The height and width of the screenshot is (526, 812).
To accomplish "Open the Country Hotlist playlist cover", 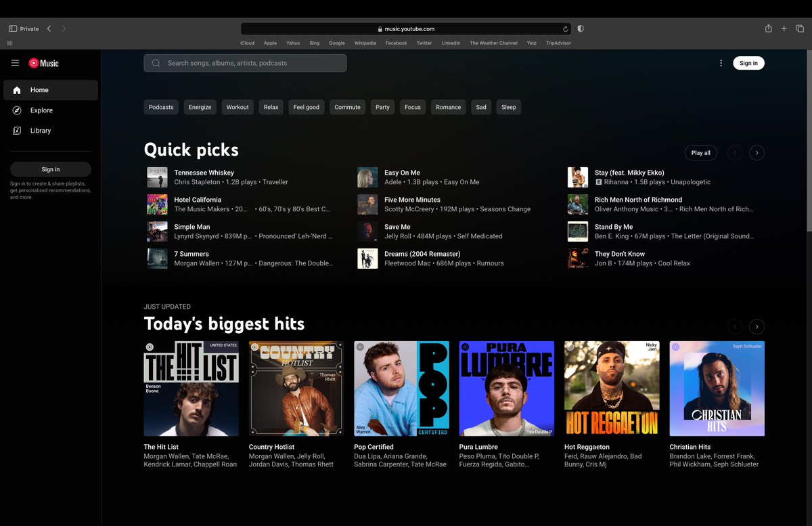I will click(x=296, y=389).
